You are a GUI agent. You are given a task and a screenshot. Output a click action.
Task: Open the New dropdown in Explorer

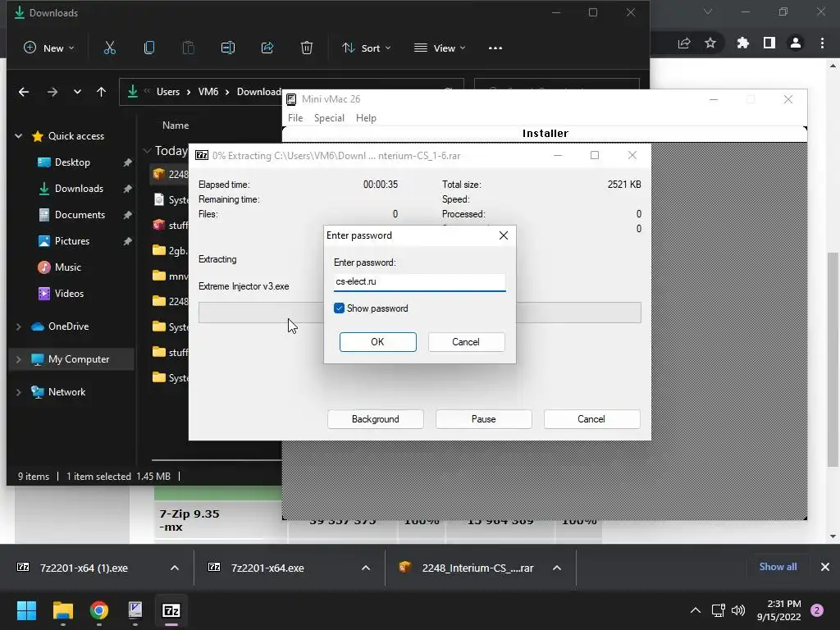(x=48, y=48)
